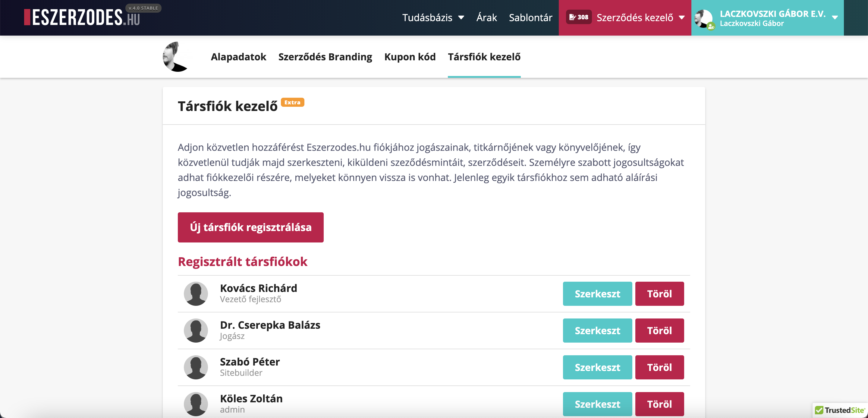
Task: Expand the Tudásbázis dropdown menu
Action: [x=433, y=17]
